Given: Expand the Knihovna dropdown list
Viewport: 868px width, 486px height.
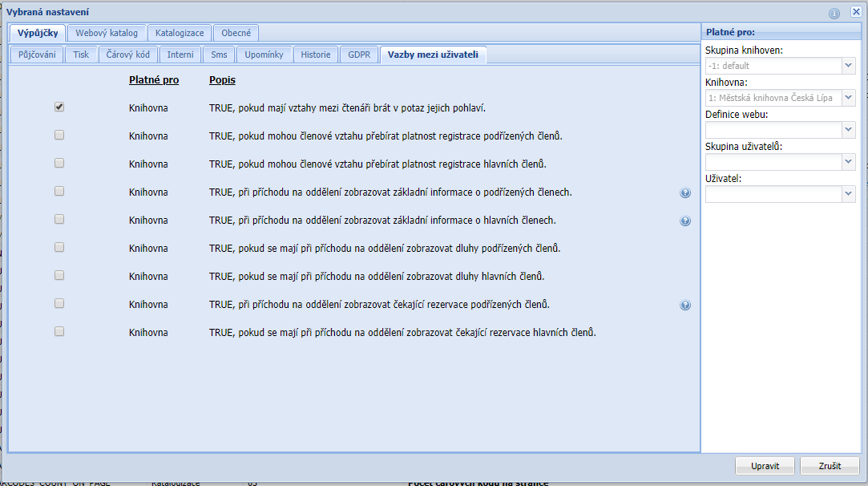Looking at the screenshot, I should [x=849, y=98].
